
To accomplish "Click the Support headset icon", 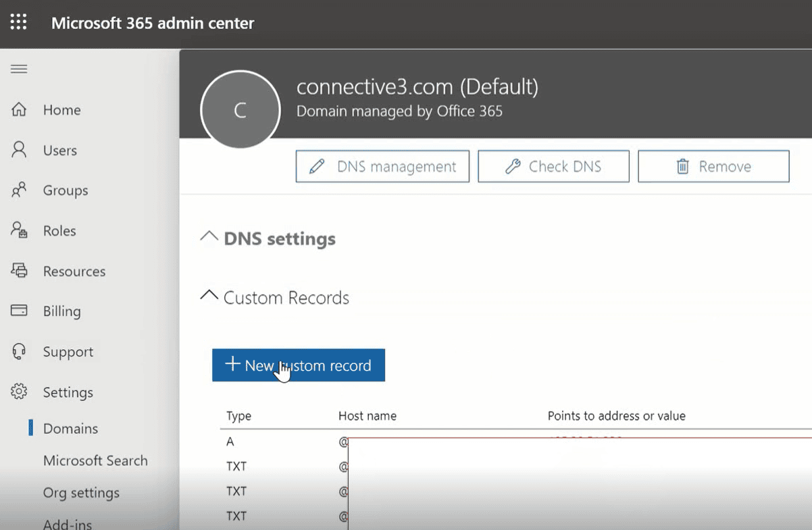I will (19, 351).
